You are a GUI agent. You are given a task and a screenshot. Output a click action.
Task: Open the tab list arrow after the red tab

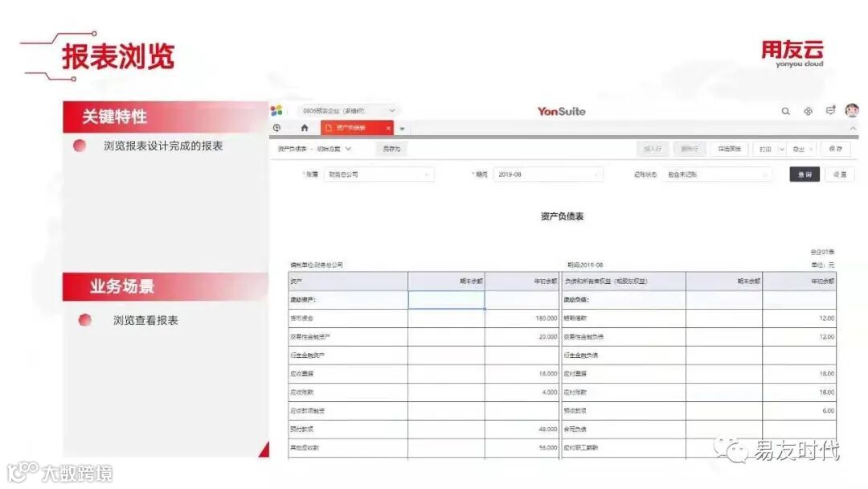(x=403, y=129)
